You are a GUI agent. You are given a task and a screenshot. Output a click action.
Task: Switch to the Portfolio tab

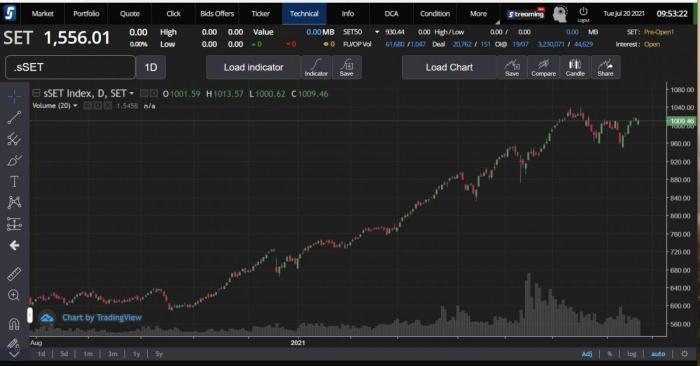pyautogui.click(x=86, y=14)
